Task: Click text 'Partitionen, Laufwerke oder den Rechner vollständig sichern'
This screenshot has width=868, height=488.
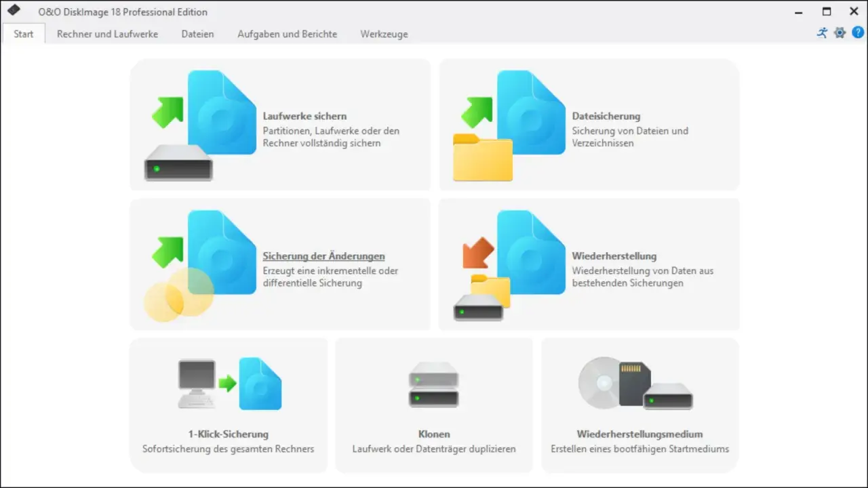Action: click(x=331, y=137)
